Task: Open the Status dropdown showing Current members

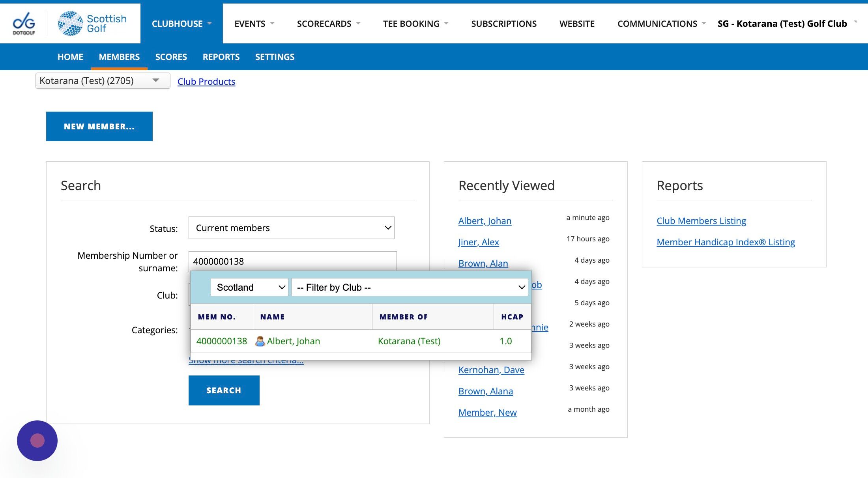Action: pyautogui.click(x=291, y=228)
